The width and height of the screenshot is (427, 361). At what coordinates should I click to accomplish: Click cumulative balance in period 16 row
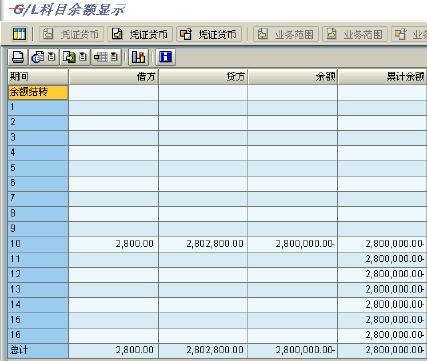(x=395, y=335)
